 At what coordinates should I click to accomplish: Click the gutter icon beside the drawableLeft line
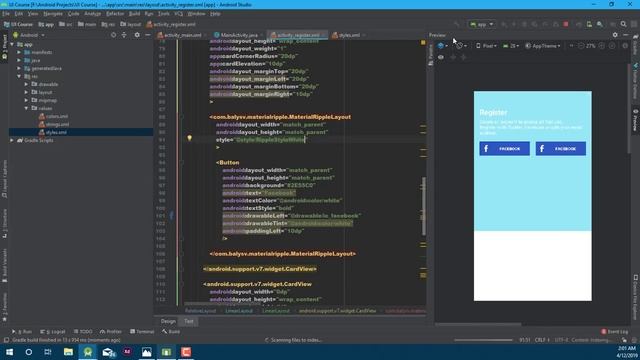(171, 216)
